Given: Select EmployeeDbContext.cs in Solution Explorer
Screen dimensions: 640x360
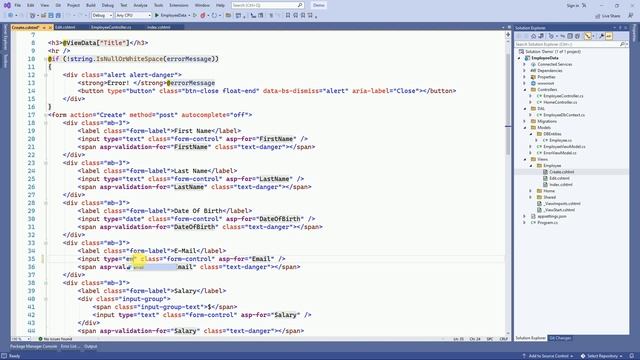Looking at the screenshot, I should point(564,115).
